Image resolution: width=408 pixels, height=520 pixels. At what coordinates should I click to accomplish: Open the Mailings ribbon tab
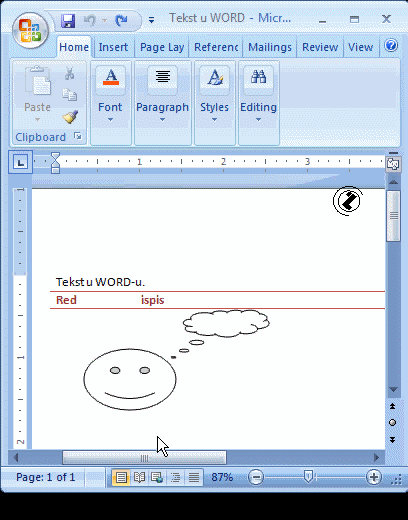(x=270, y=47)
